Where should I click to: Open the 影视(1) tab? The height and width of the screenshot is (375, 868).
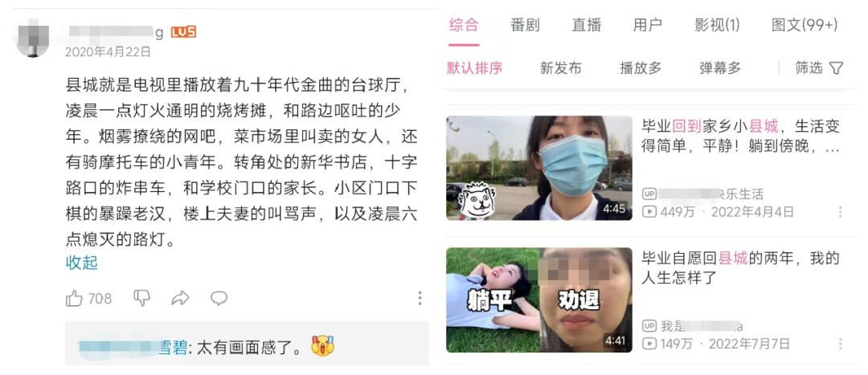[x=718, y=25]
